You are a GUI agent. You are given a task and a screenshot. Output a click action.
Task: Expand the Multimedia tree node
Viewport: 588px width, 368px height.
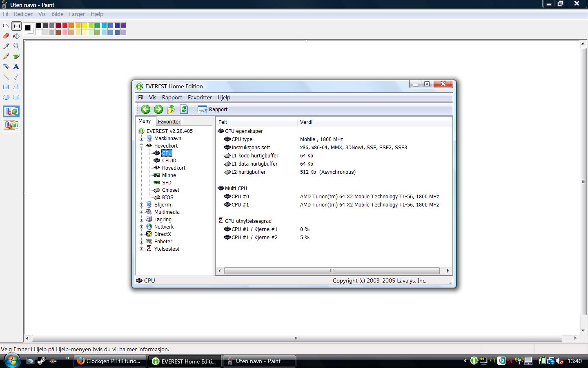tap(141, 212)
